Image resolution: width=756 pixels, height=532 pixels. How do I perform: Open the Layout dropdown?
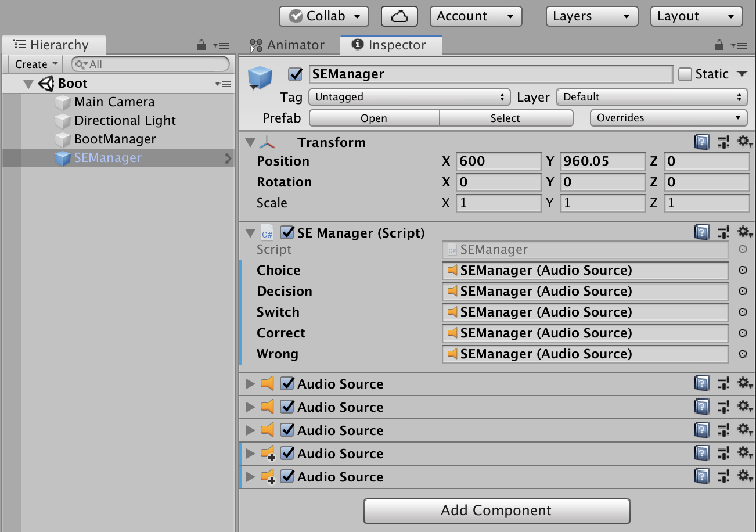(697, 16)
